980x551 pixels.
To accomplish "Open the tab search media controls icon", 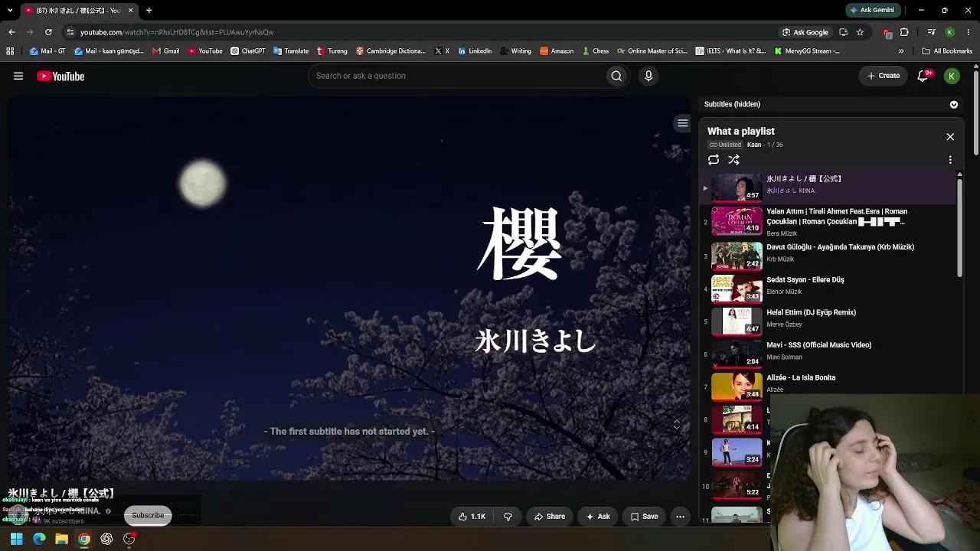I will (x=931, y=32).
